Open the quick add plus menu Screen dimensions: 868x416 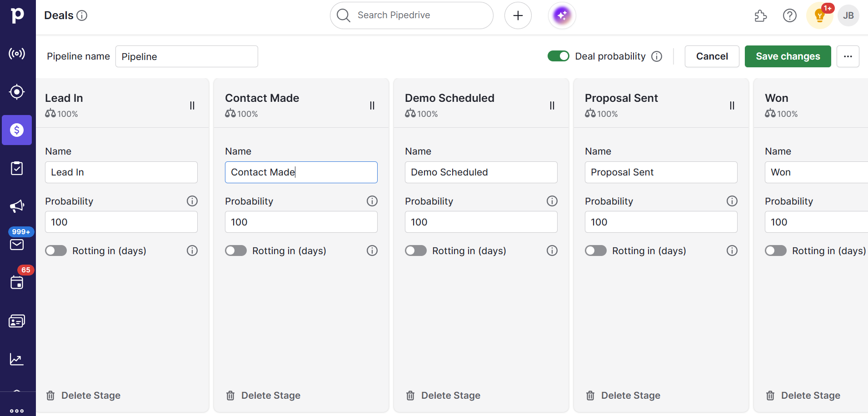point(518,15)
